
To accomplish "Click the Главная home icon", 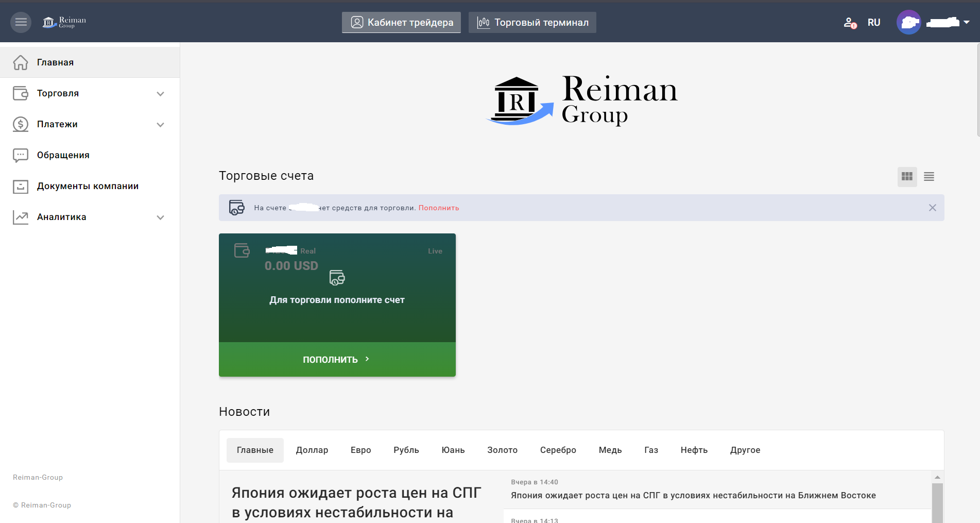I will point(21,62).
